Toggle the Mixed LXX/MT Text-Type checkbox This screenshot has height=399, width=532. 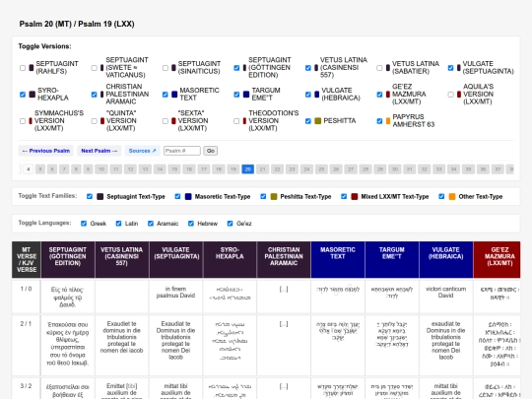[x=344, y=196]
